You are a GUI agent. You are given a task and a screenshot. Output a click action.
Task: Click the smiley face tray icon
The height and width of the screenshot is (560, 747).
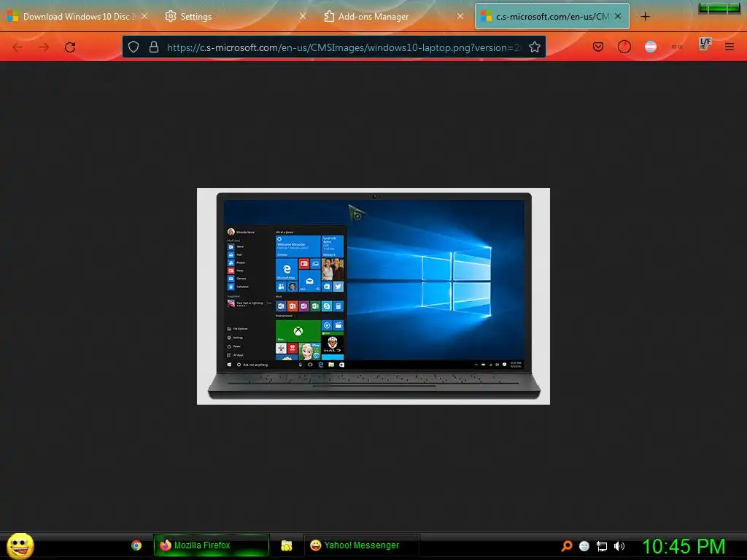[x=584, y=545]
